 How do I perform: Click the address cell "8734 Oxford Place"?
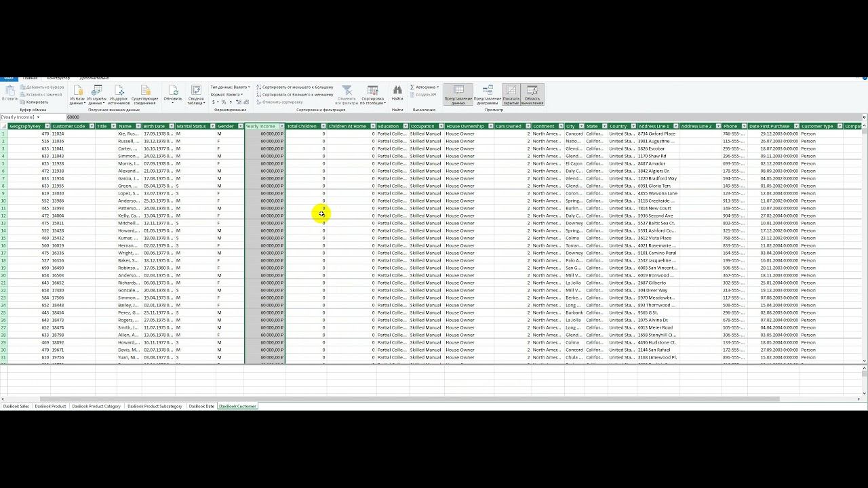pyautogui.click(x=657, y=134)
